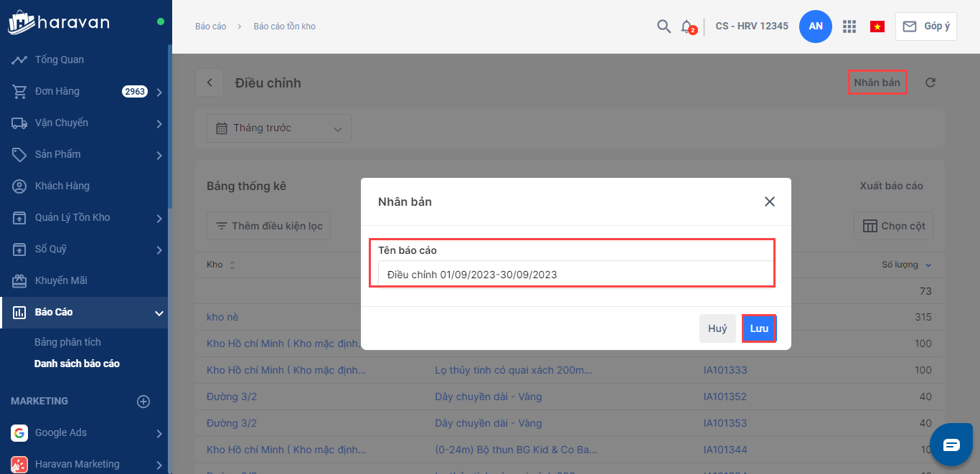The width and height of the screenshot is (980, 474).
Task: Click the Lưu button
Action: (x=759, y=328)
